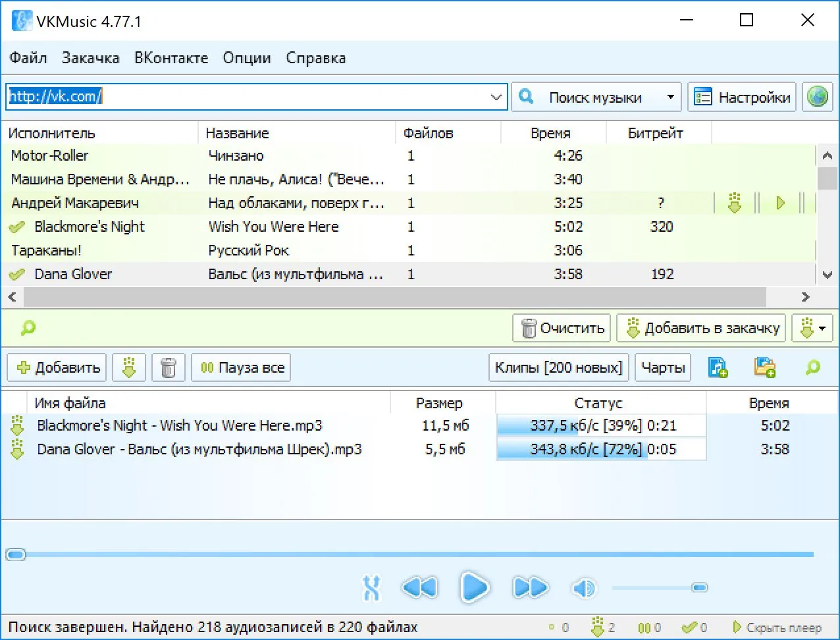Open the Опции menu
This screenshot has width=840, height=640.
(x=247, y=58)
